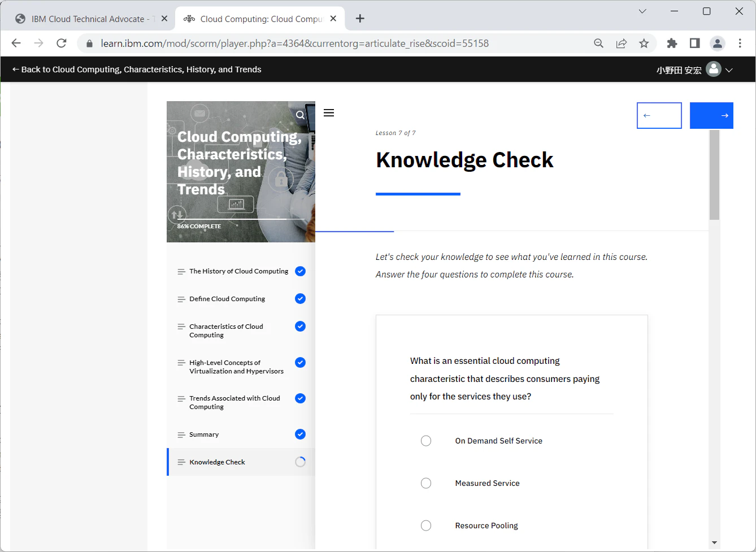
Task: Click Summary lesson completed checkmark
Action: tap(301, 434)
